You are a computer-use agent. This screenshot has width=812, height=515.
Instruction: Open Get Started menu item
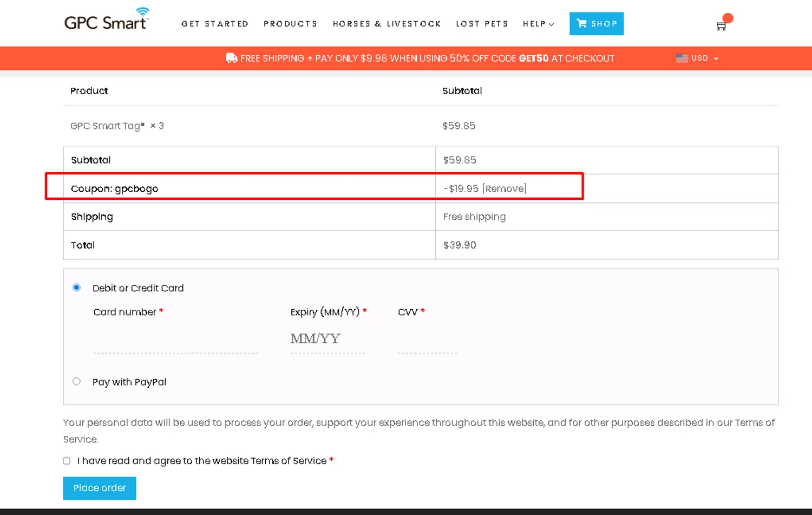[215, 24]
